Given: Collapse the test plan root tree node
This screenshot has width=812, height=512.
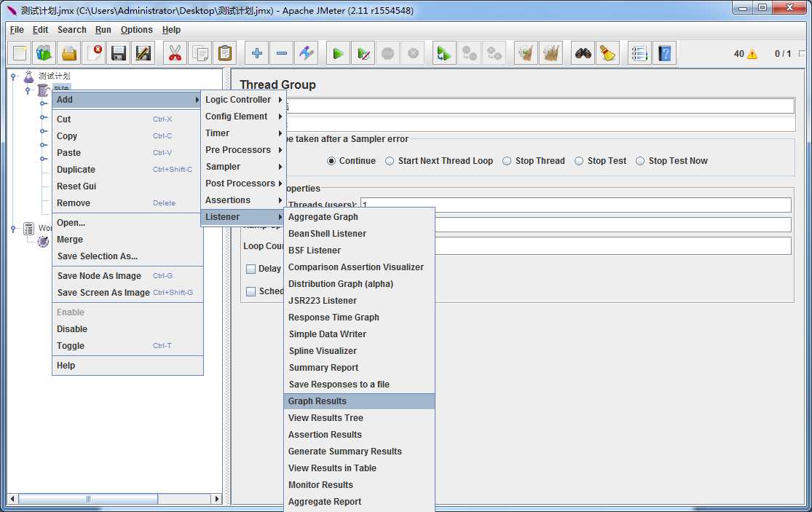Looking at the screenshot, I should [x=14, y=76].
